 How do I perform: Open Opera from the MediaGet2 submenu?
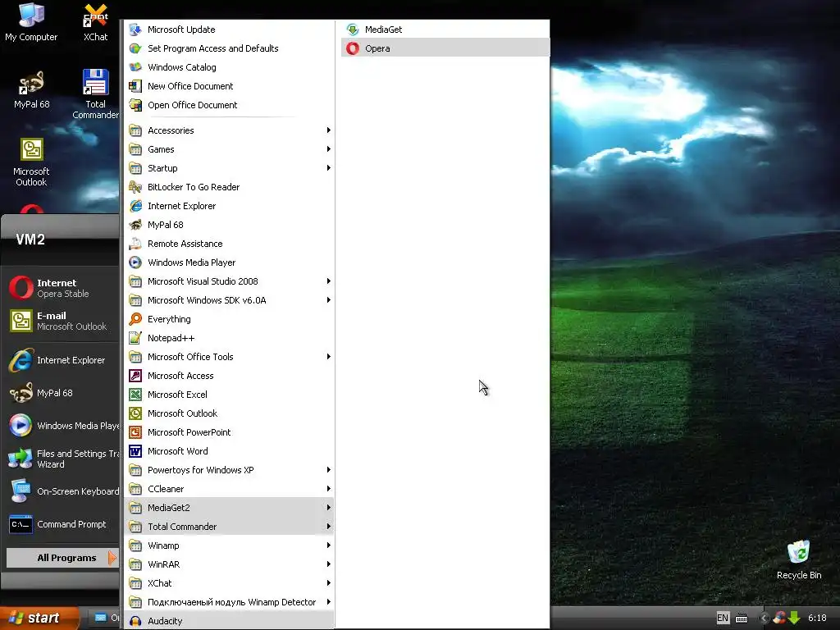tap(445, 48)
